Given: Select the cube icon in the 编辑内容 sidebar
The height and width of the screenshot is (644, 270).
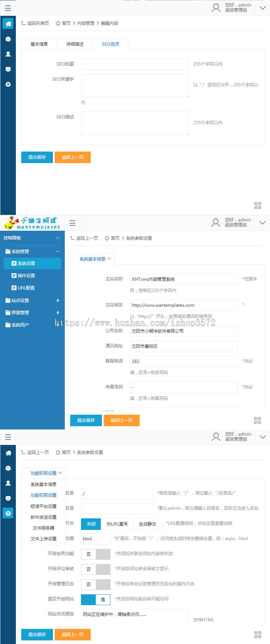Looking at the screenshot, I should pyautogui.click(x=8, y=39).
